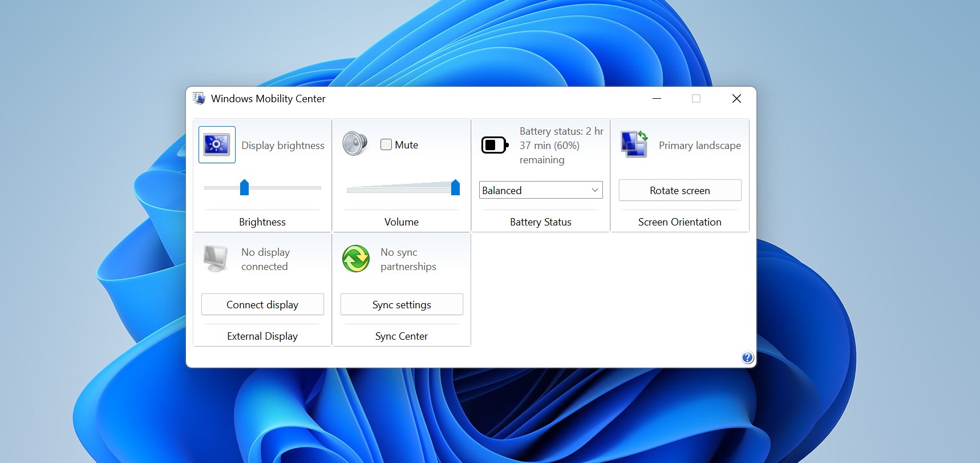Click the 'Display brightness' label
Viewport: 980px width, 463px height.
(x=283, y=146)
